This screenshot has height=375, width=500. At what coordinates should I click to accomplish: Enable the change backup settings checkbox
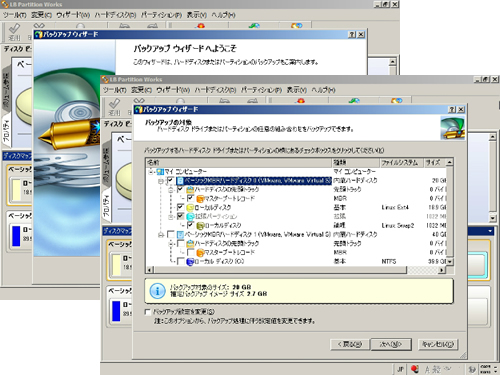(x=148, y=312)
